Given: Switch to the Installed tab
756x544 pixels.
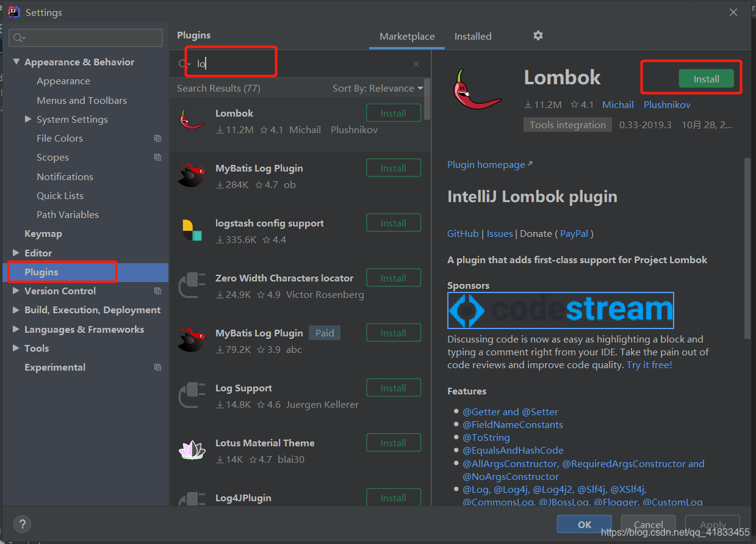Looking at the screenshot, I should pyautogui.click(x=473, y=36).
